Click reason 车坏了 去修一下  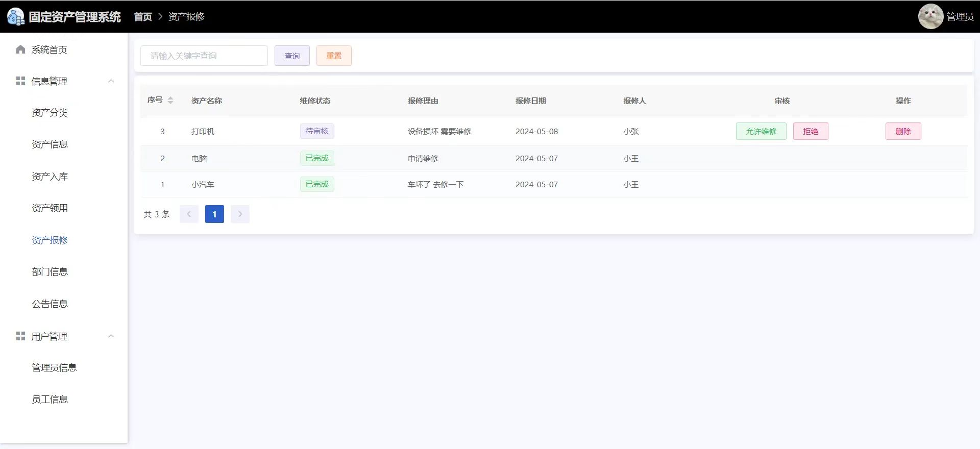435,184
